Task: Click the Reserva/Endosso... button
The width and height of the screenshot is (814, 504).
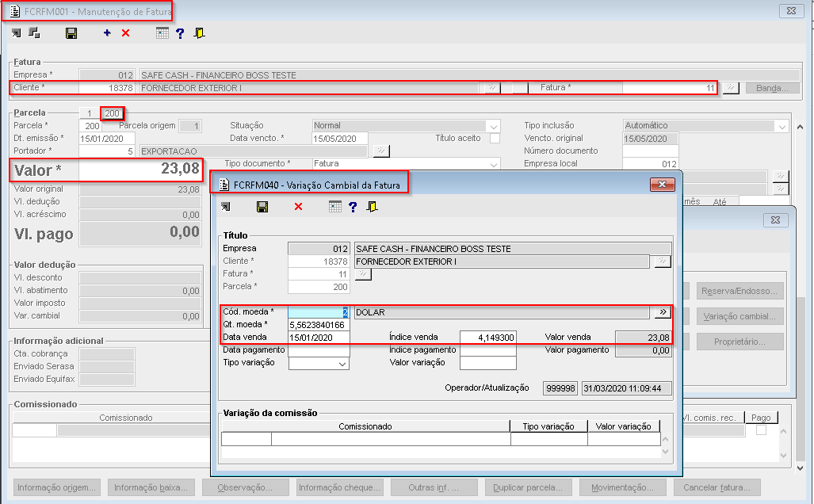Action: [x=740, y=292]
